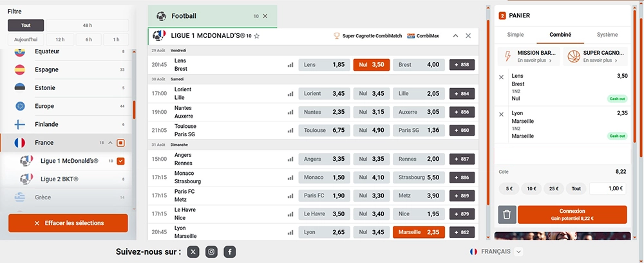This screenshot has height=263, width=644.
Task: Click the Tout stake button
Action: click(x=576, y=189)
